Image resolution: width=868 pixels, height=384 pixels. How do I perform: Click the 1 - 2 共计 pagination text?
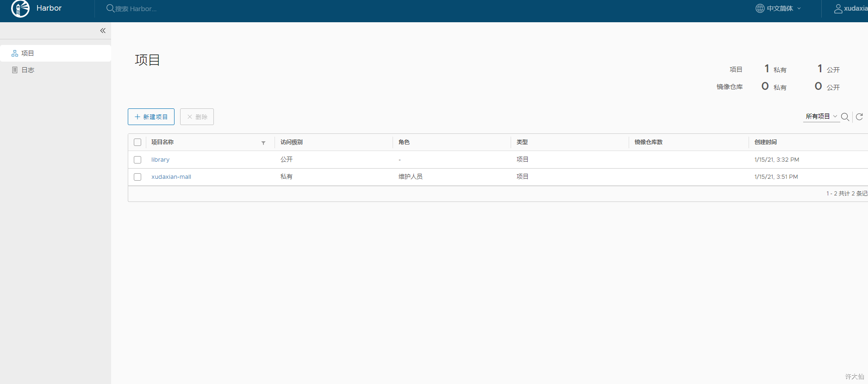tap(847, 194)
